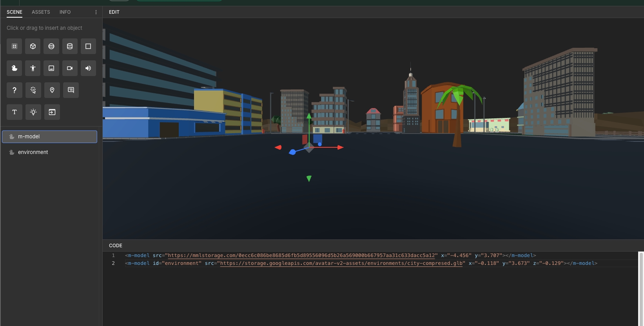The height and width of the screenshot is (326, 644).
Task: Insert a cube object
Action: pyautogui.click(x=33, y=46)
